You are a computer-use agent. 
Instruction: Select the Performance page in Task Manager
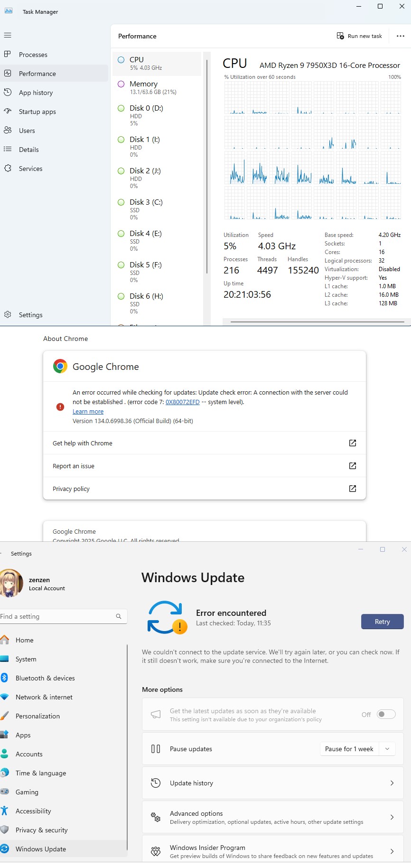(54, 74)
